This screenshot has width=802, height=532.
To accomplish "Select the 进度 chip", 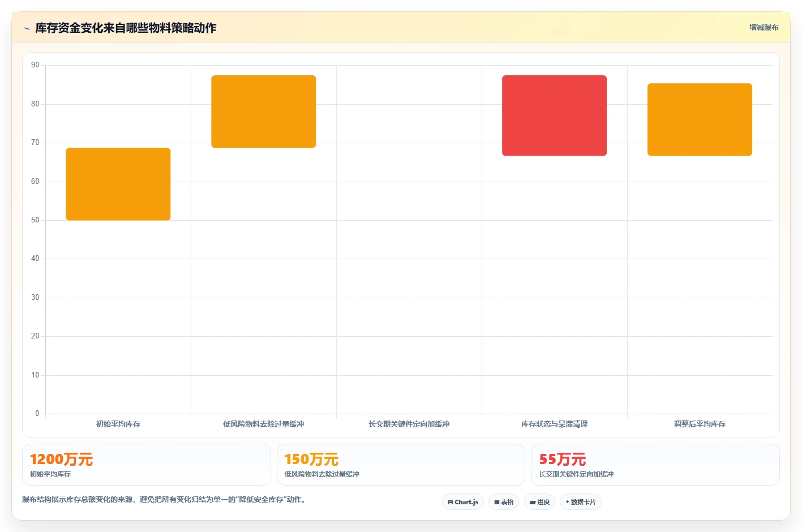I will (539, 502).
